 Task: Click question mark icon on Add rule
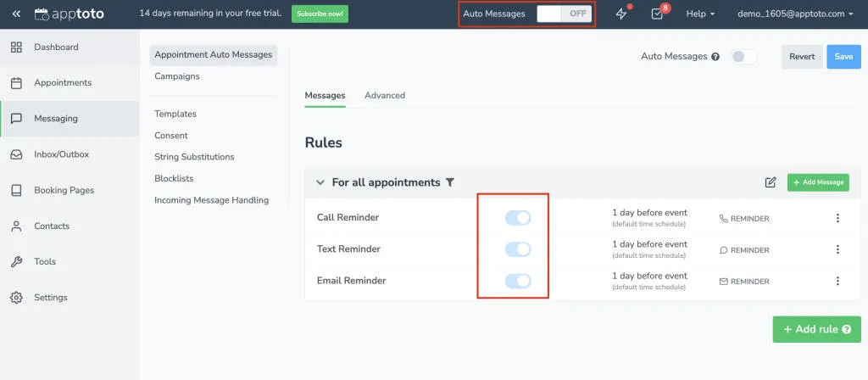pos(847,330)
